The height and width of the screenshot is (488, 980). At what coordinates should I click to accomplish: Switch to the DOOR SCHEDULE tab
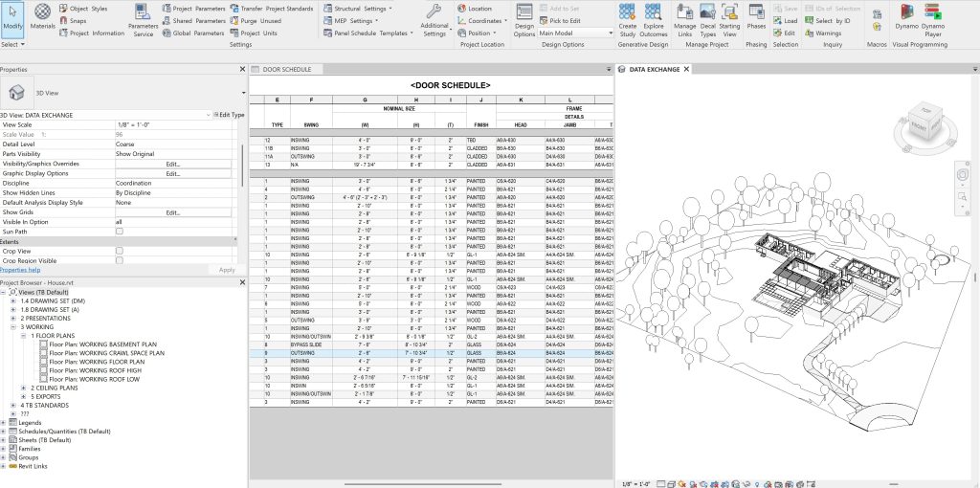coord(285,70)
